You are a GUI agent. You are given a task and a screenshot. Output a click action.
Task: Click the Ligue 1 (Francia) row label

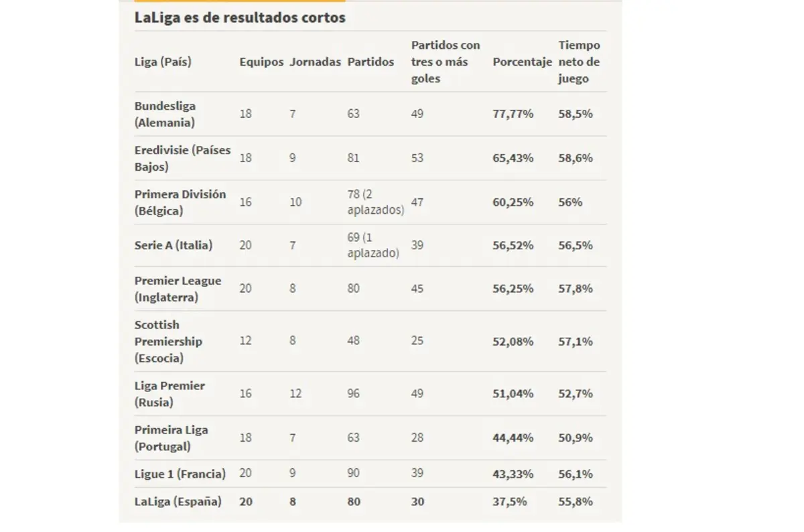[x=180, y=474]
